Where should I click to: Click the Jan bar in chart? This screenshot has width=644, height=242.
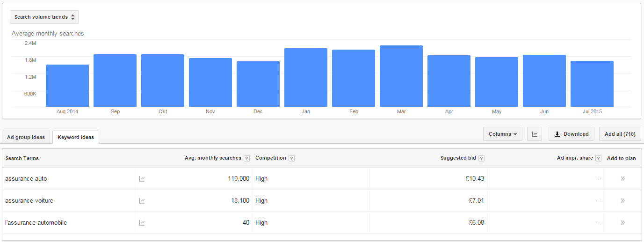[x=306, y=78]
